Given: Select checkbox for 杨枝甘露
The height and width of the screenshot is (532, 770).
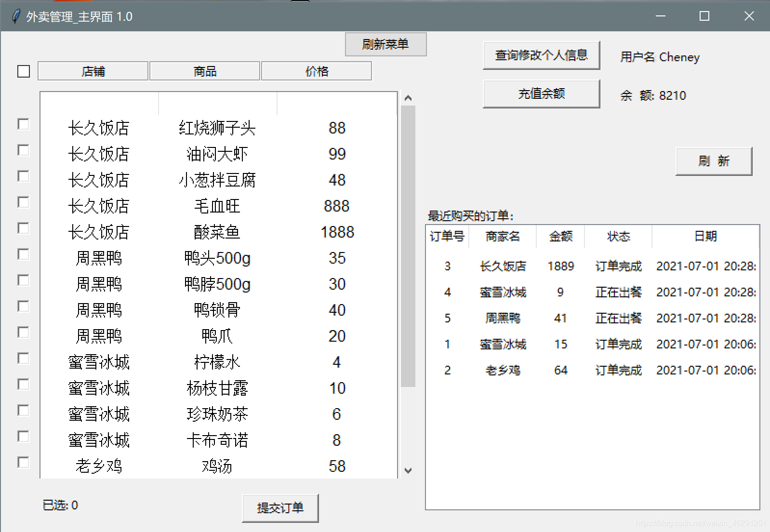Looking at the screenshot, I should coord(23,385).
